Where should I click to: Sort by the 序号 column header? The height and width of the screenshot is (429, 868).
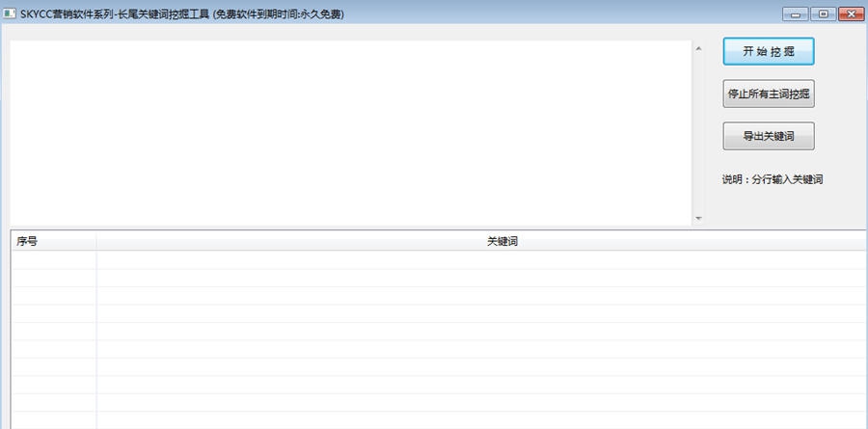[x=54, y=241]
